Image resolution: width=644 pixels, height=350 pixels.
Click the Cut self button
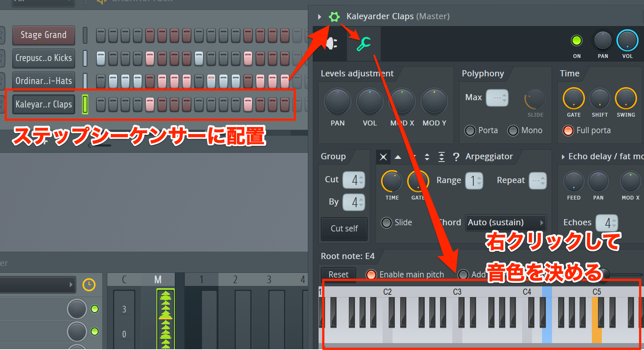coord(344,229)
